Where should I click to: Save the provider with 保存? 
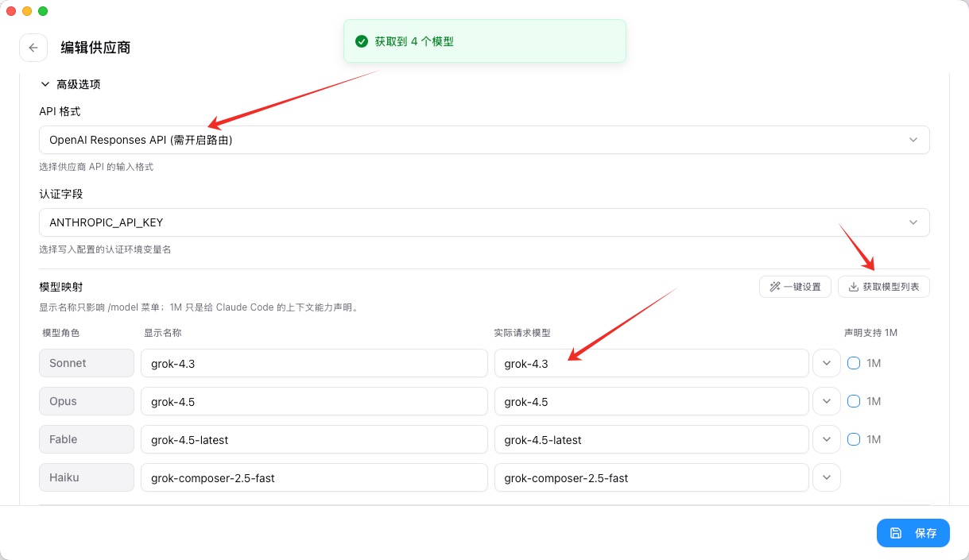[x=913, y=533]
